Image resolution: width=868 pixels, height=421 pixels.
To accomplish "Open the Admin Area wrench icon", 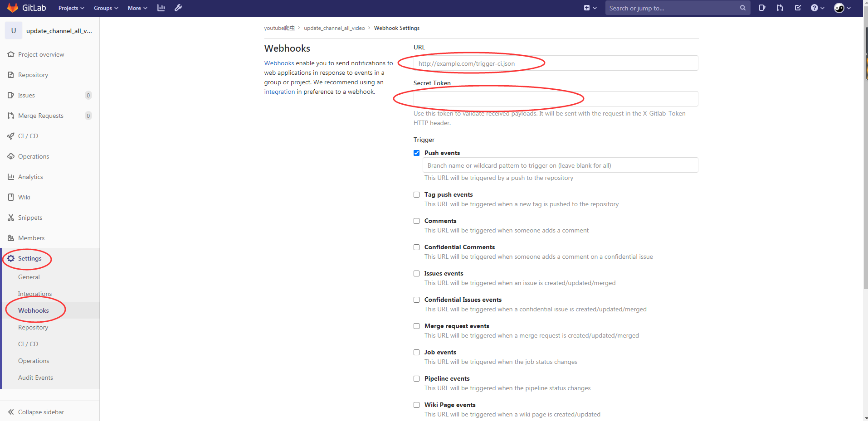I will [x=178, y=8].
